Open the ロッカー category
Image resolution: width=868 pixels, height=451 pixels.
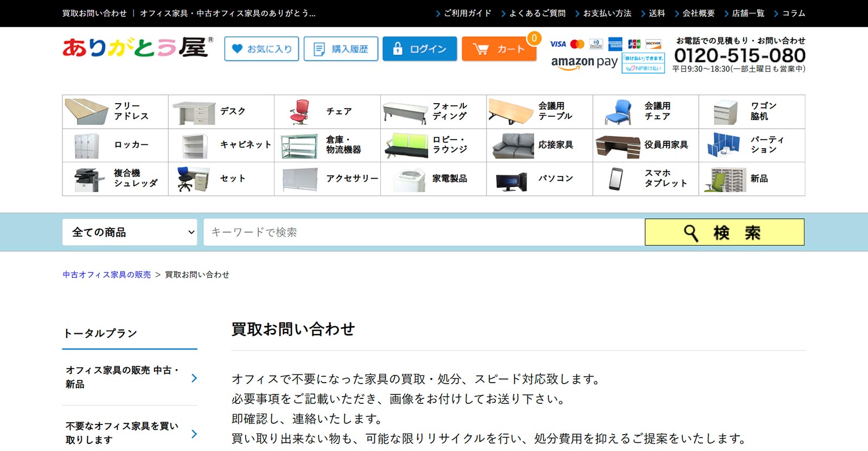tap(116, 145)
